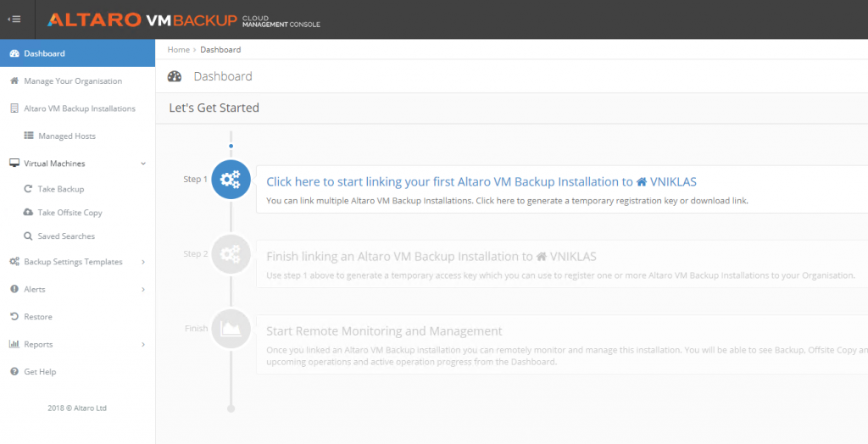
Task: Click the gears icon beside Backup Settings Templates
Action: coord(14,262)
